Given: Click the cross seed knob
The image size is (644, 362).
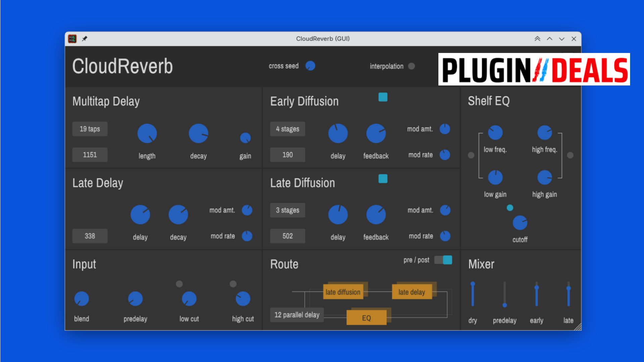Looking at the screenshot, I should [x=310, y=66].
